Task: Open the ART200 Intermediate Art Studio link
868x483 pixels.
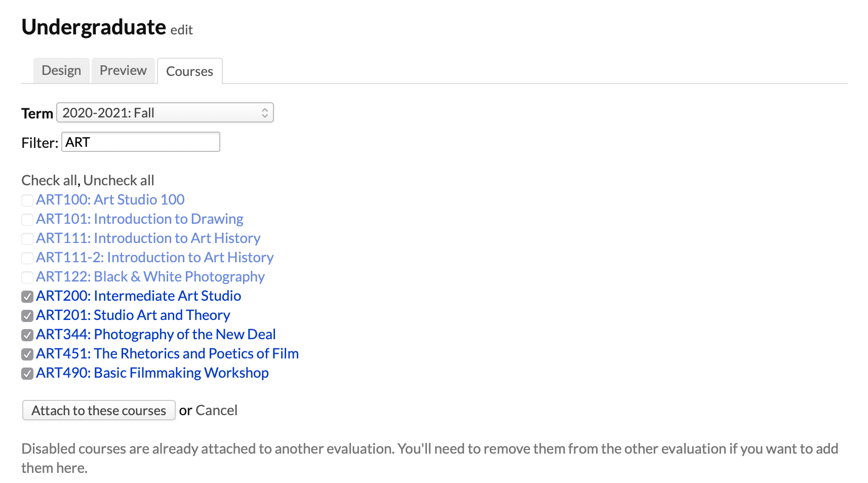Action: point(138,296)
